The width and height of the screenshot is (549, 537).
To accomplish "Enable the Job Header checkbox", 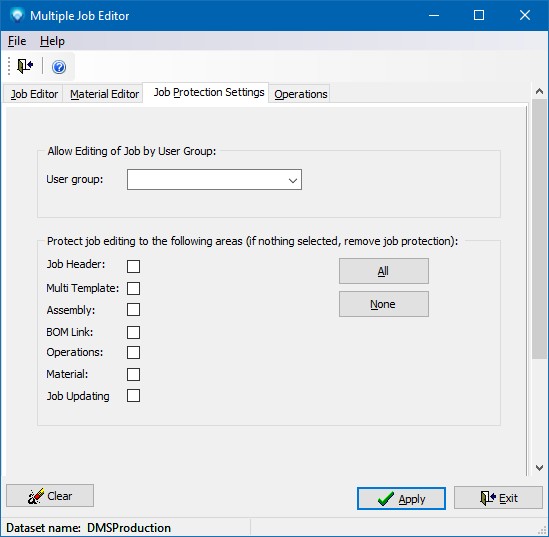I will pyautogui.click(x=133, y=266).
